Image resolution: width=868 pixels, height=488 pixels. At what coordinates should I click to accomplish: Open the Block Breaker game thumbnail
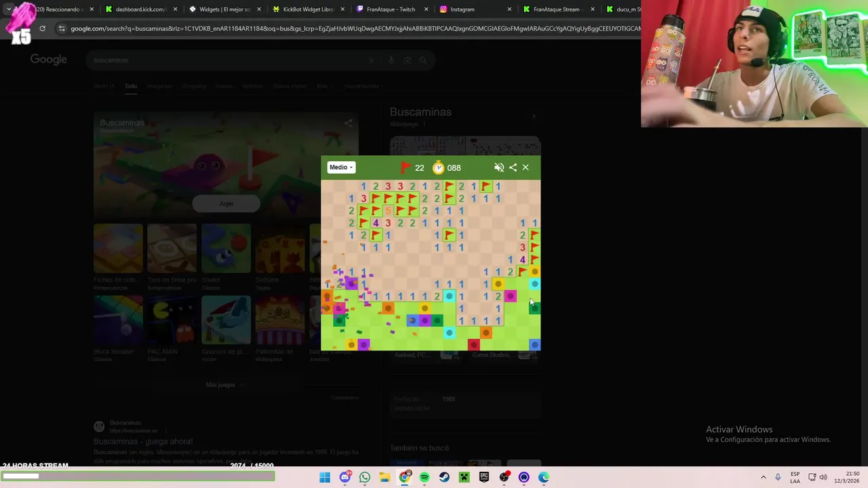click(118, 320)
